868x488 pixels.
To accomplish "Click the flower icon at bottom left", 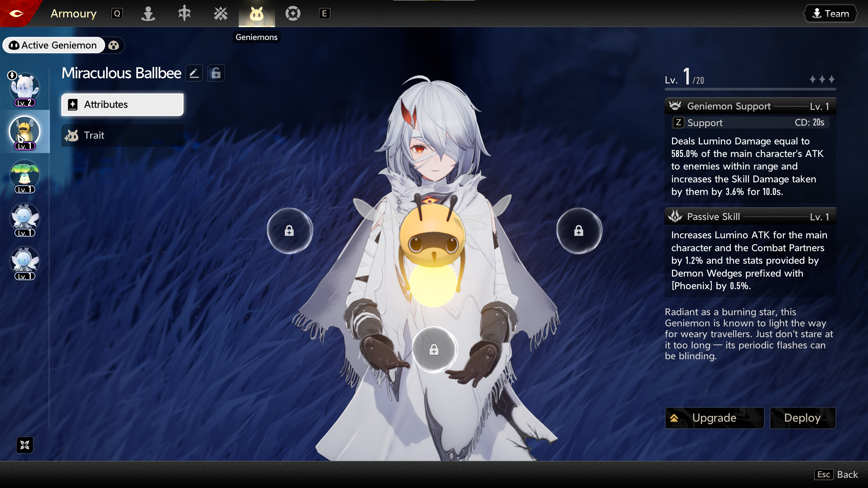I will (x=25, y=445).
